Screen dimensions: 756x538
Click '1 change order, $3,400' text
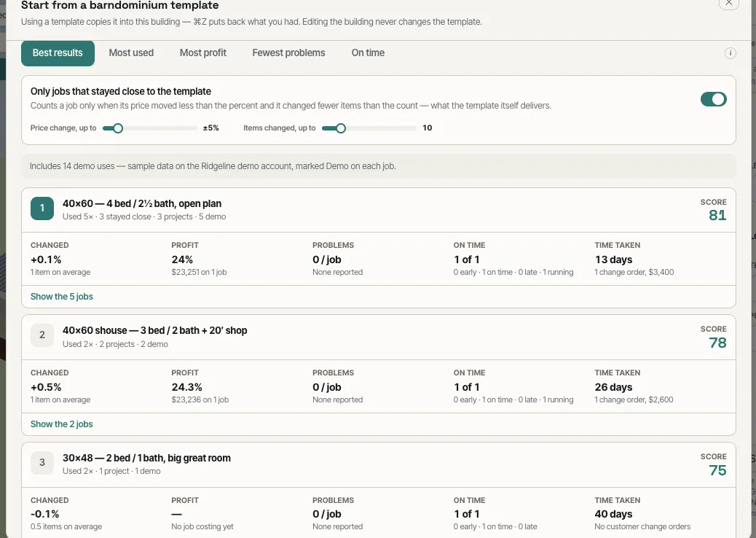pyautogui.click(x=634, y=272)
